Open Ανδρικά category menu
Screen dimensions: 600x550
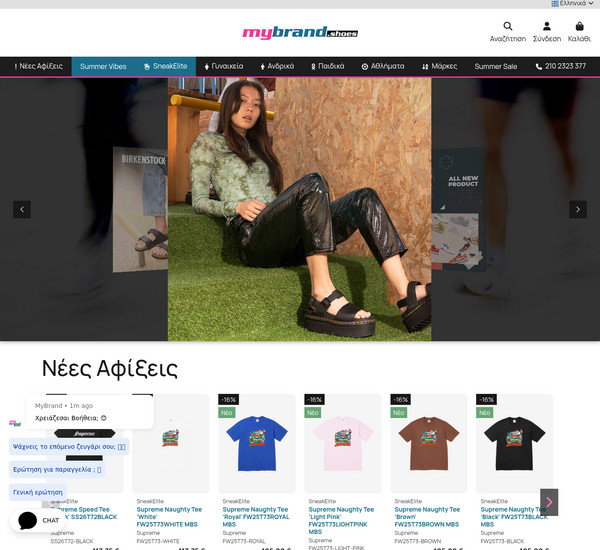coord(277,66)
